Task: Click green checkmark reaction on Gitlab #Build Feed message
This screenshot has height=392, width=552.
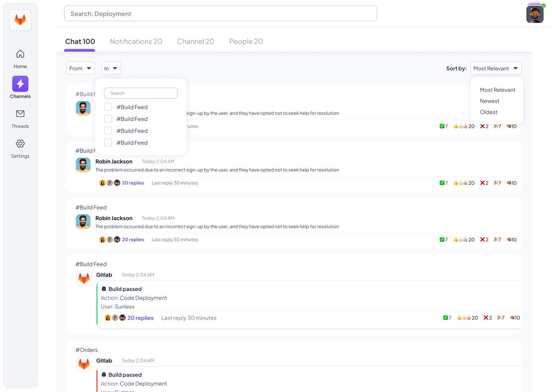Action: coord(447,318)
